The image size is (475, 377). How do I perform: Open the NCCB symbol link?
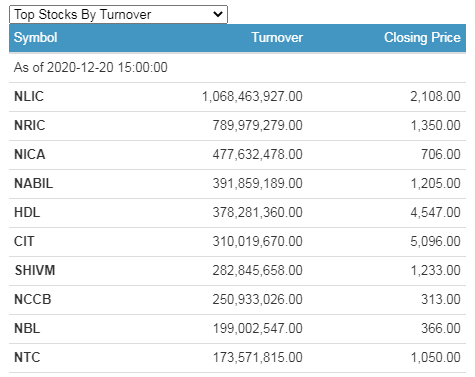pyautogui.click(x=33, y=299)
